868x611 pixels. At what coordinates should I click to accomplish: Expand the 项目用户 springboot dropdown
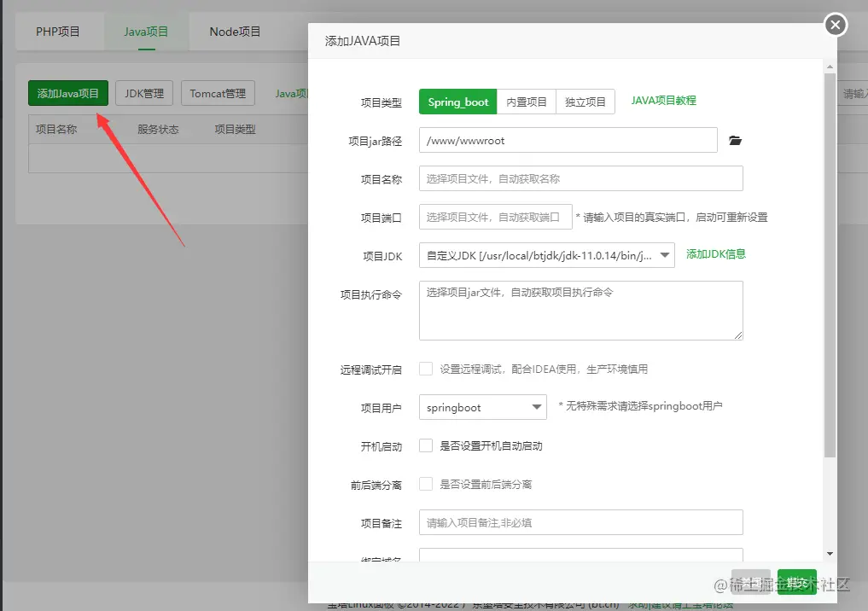pos(483,407)
